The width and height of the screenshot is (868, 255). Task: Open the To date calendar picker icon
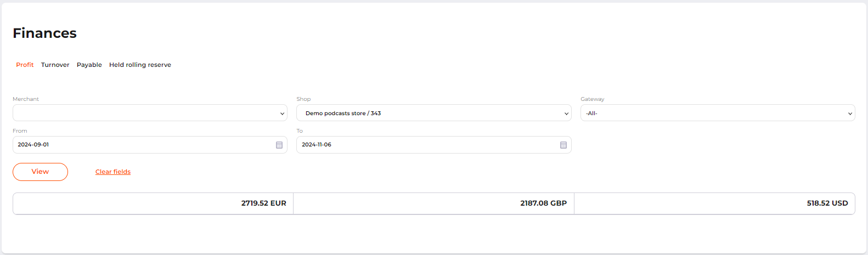[563, 145]
